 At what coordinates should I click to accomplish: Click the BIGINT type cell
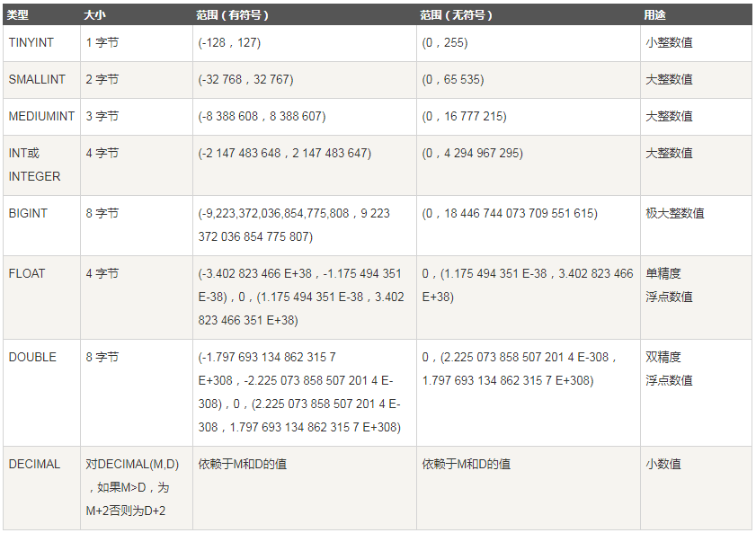(42, 226)
